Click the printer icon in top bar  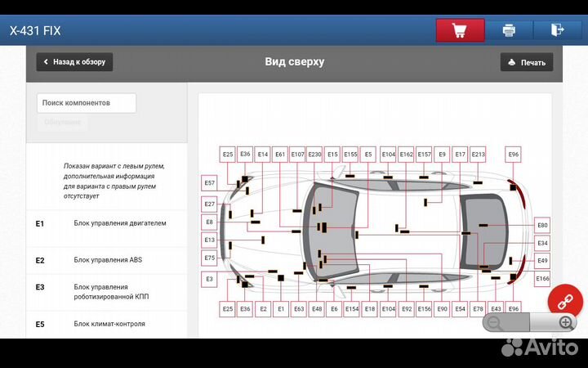click(x=509, y=30)
